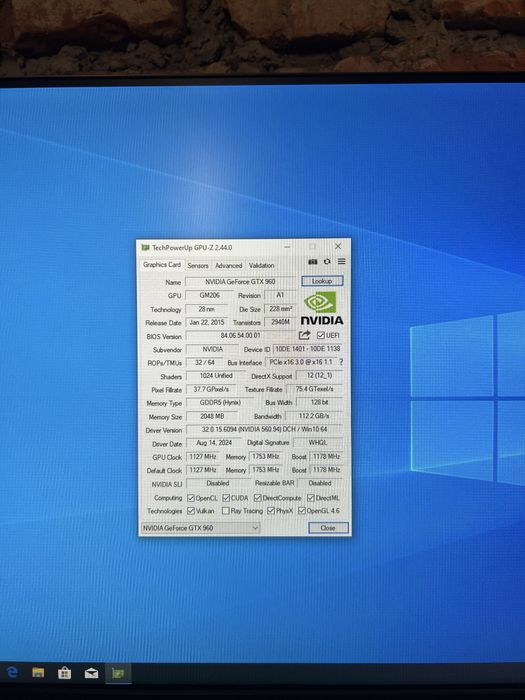Switch to the Sensors tab

pyautogui.click(x=198, y=266)
